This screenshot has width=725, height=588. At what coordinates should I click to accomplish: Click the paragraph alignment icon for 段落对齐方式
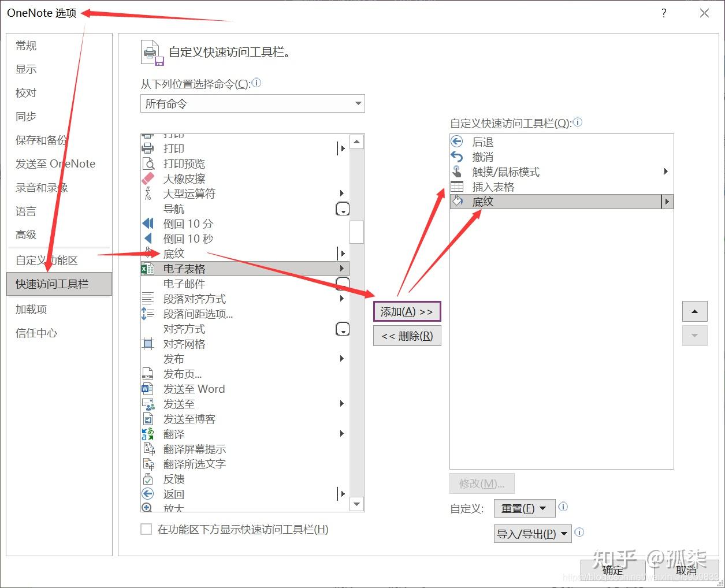click(148, 299)
